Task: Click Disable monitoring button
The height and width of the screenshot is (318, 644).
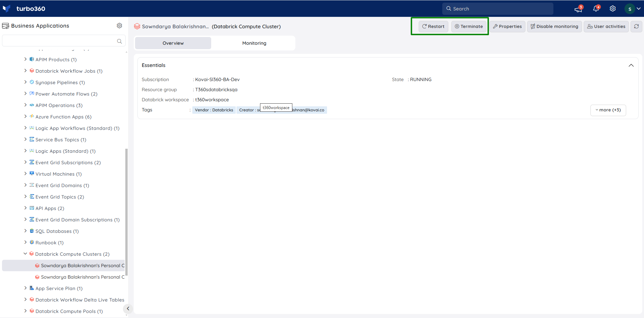Action: click(x=554, y=26)
